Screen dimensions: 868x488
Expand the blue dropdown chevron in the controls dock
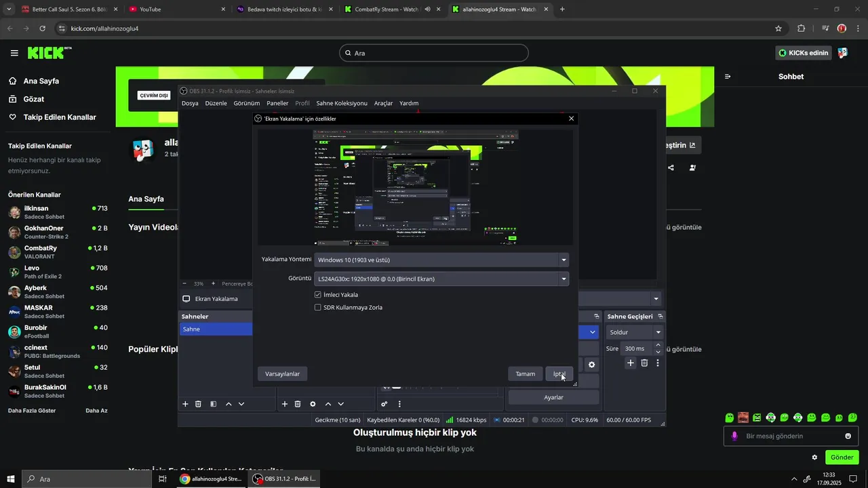pos(593,332)
